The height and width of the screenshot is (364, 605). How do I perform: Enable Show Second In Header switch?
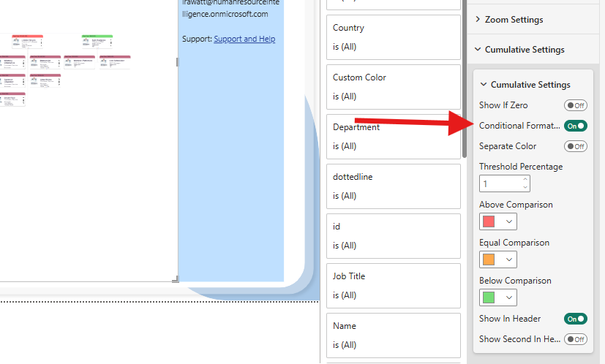pyautogui.click(x=575, y=339)
